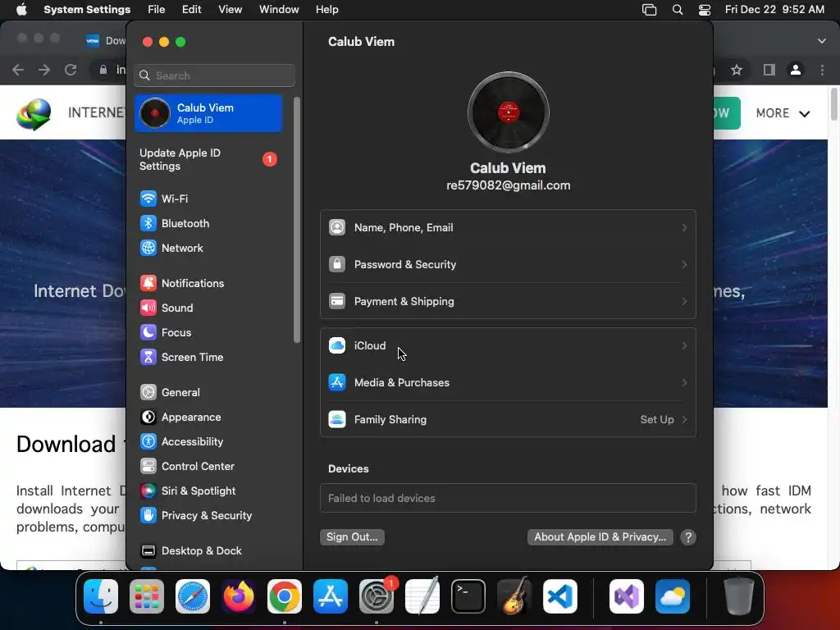
Task: Open App Store from the Dock
Action: tap(331, 597)
